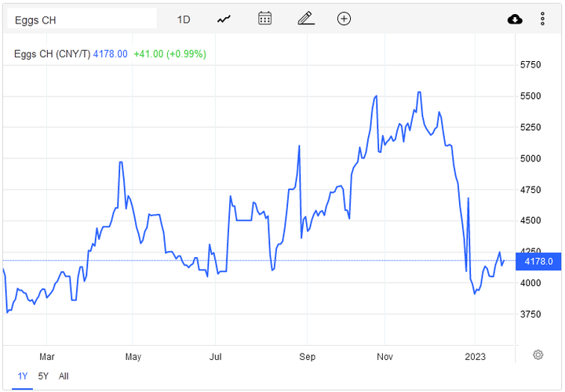Click the Sep marker on time axis
This screenshot has height=392, width=565.
coord(307,357)
